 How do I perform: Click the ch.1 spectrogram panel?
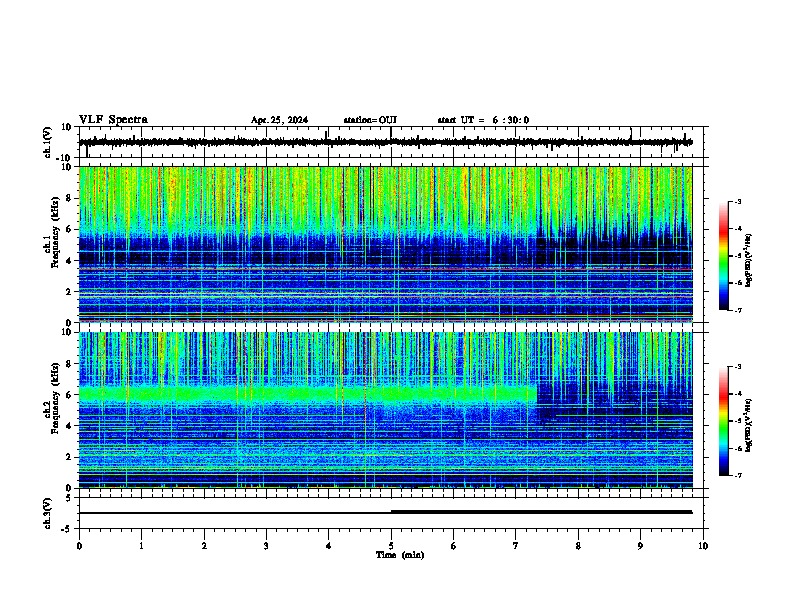[x=385, y=244]
